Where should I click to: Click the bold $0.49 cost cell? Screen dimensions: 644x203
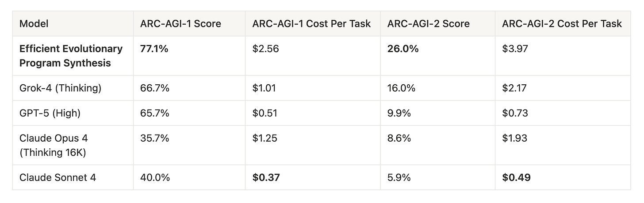click(563, 177)
